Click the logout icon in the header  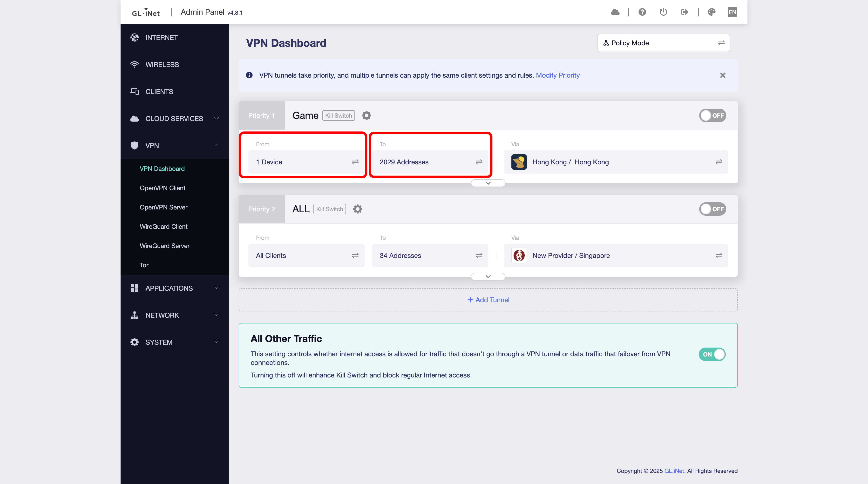(x=684, y=12)
